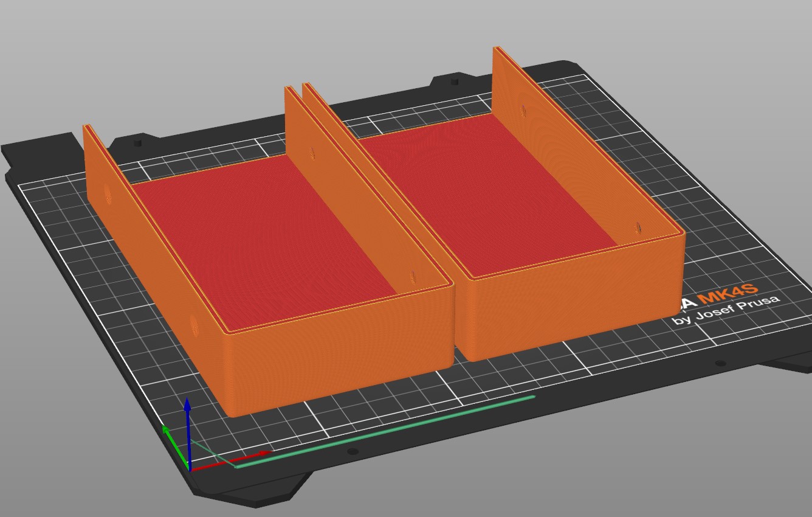Click the red X axis arrow
Viewport: 812px width, 517px height.
point(230,460)
